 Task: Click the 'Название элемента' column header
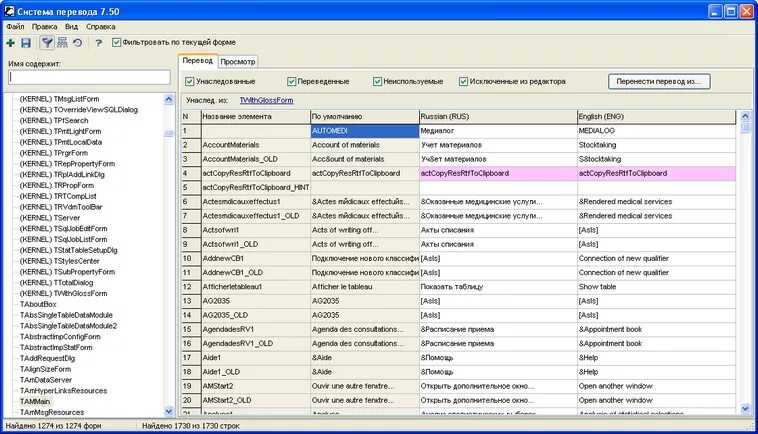tap(255, 116)
